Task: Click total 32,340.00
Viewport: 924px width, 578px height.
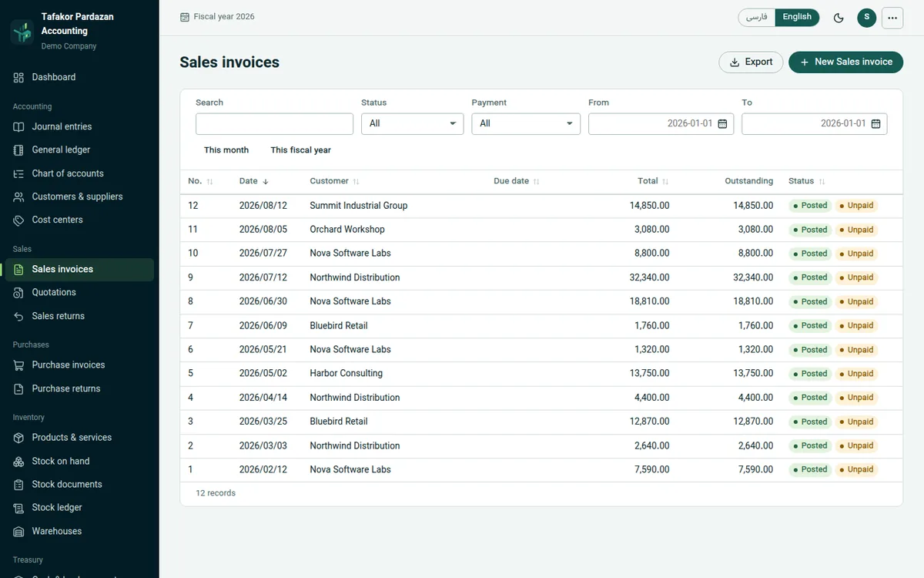Action: (649, 277)
